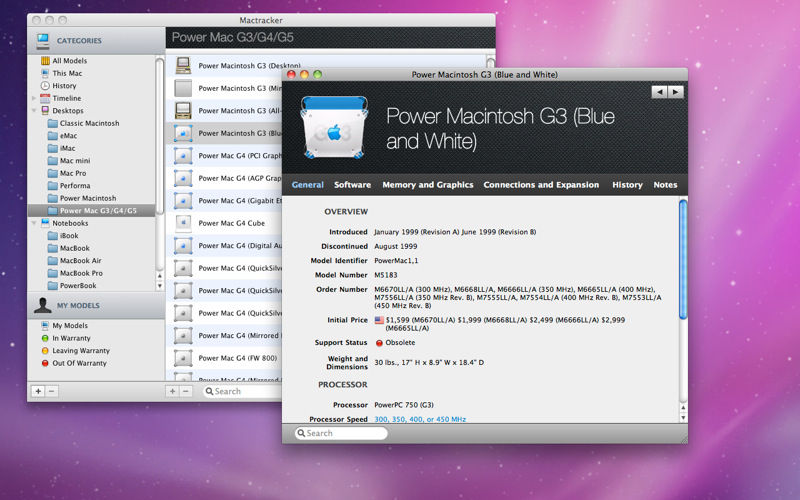Select the Out Of Warranty red icon

click(44, 363)
